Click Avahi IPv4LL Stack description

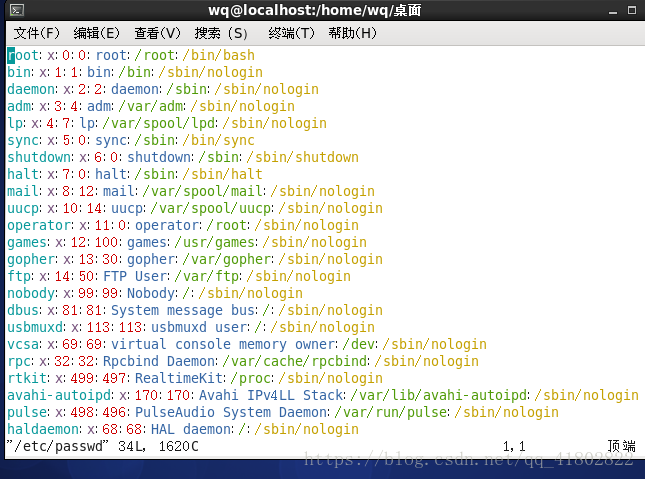coord(271,395)
